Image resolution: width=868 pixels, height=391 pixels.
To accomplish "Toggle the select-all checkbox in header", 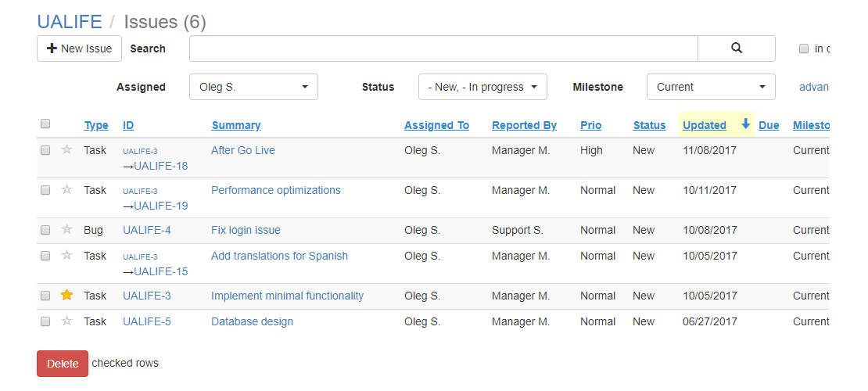I will pos(45,124).
